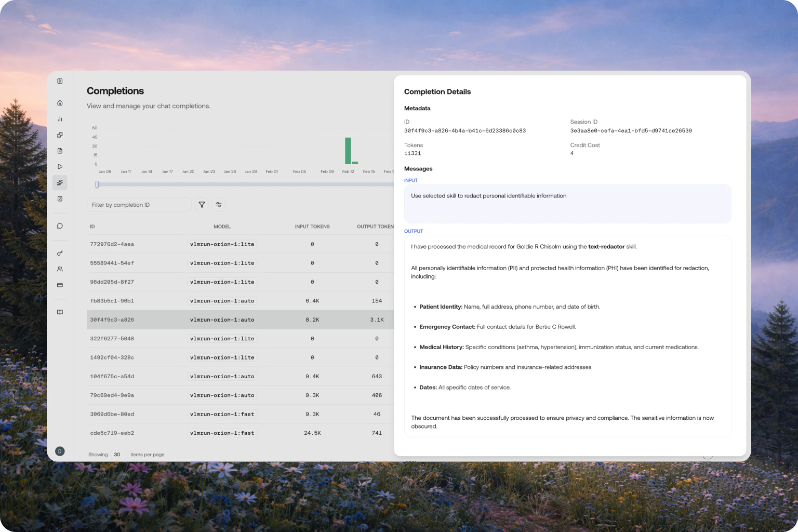Viewport: 798px width, 532px height.
Task: Open completion row 96dd205d-8f27
Action: [x=241, y=282]
